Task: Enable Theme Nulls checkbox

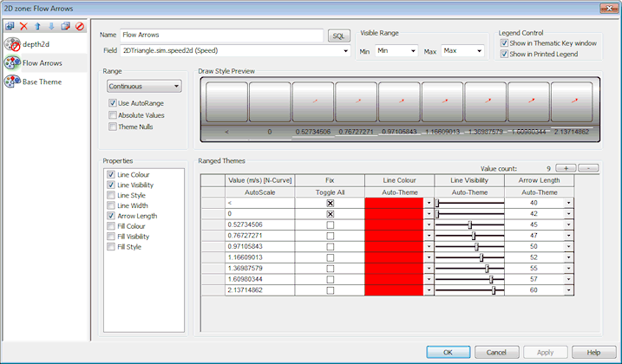Action: [x=113, y=127]
